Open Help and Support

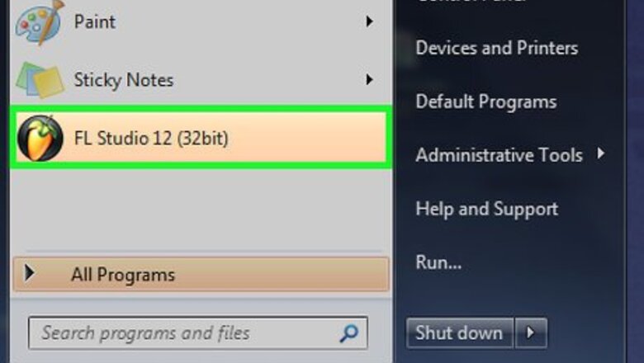pyautogui.click(x=486, y=209)
